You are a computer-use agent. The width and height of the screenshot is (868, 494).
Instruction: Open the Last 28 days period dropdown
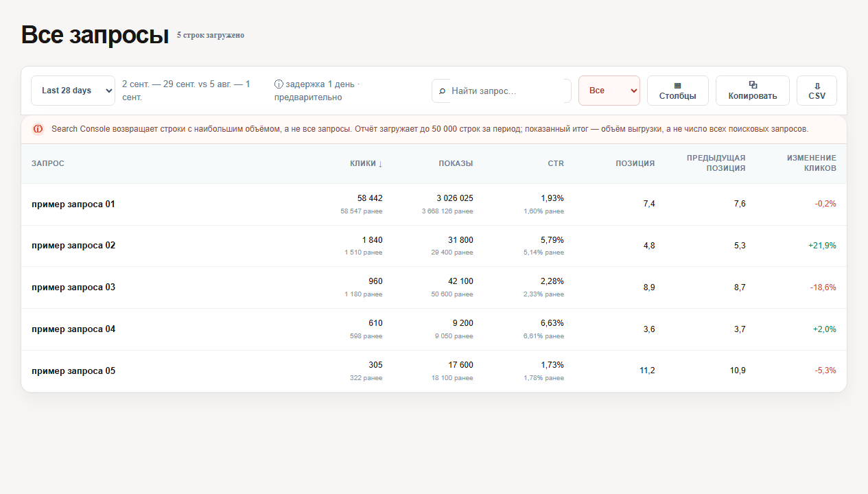(73, 91)
